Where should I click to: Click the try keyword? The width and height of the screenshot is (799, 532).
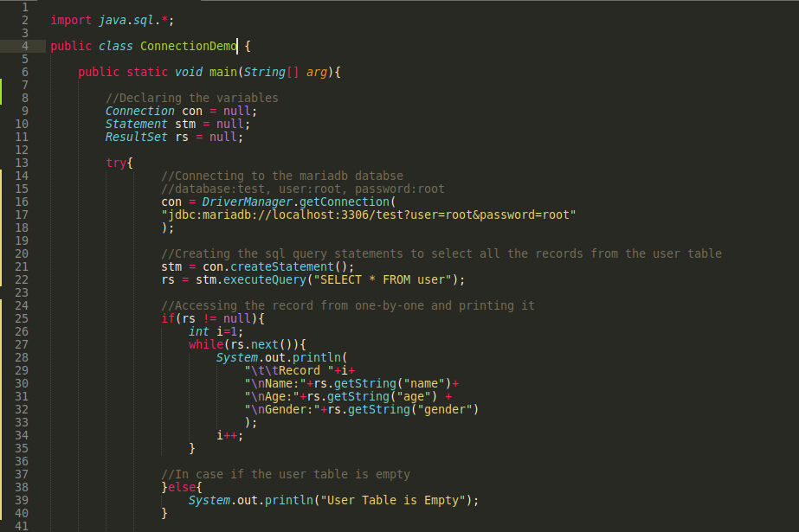[116, 163]
